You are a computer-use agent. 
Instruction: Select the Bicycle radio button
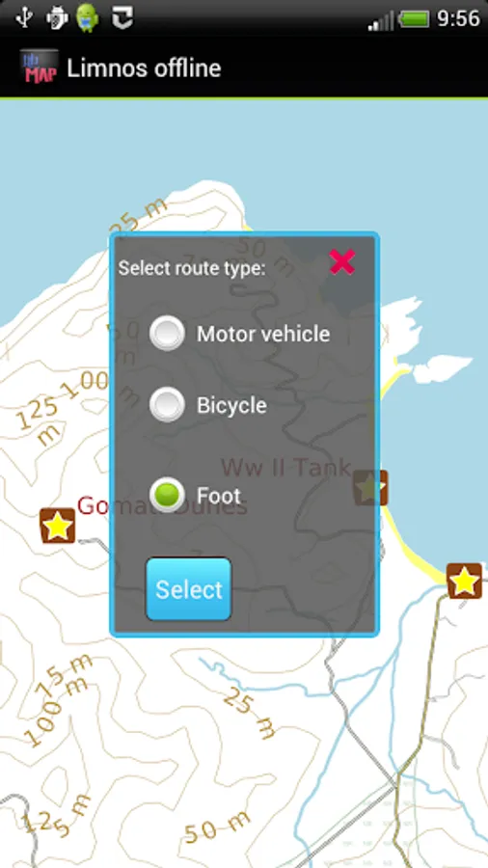click(167, 405)
